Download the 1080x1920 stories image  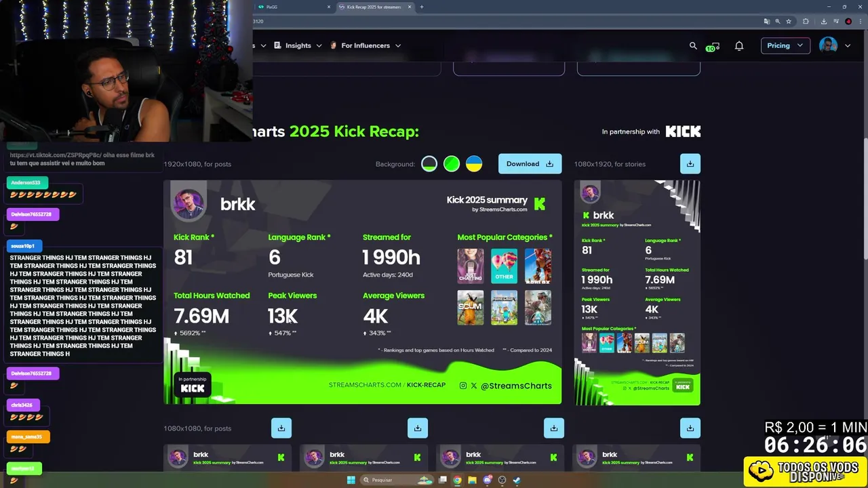coord(690,163)
